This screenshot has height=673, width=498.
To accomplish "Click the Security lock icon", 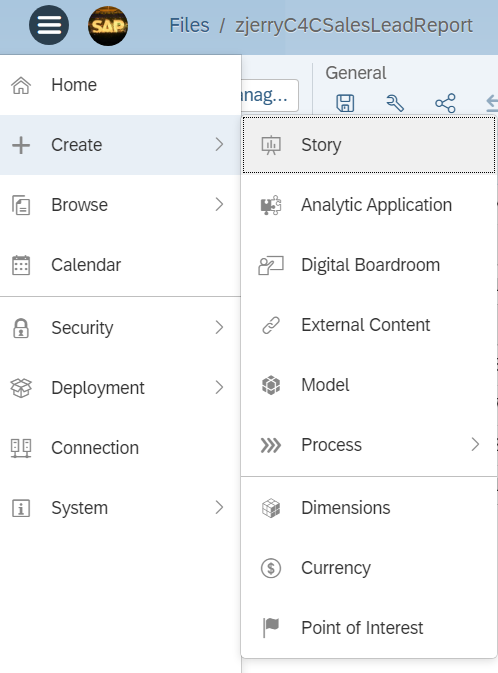I will point(21,328).
